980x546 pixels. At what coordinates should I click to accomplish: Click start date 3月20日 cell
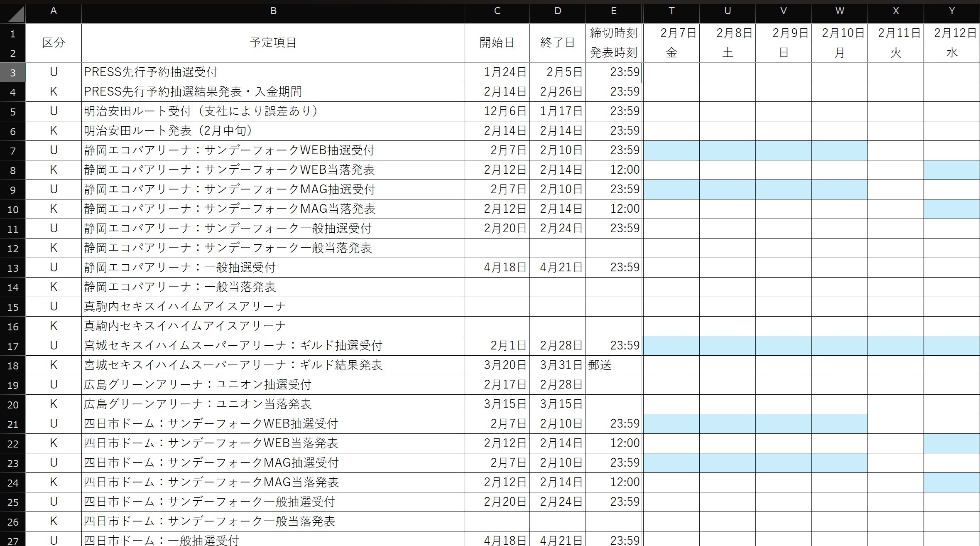(x=497, y=365)
